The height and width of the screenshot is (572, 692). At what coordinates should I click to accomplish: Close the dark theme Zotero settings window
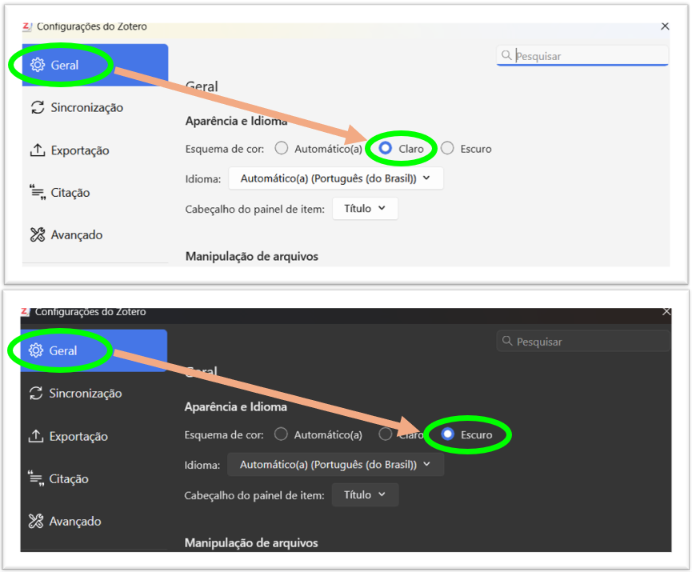(x=666, y=312)
